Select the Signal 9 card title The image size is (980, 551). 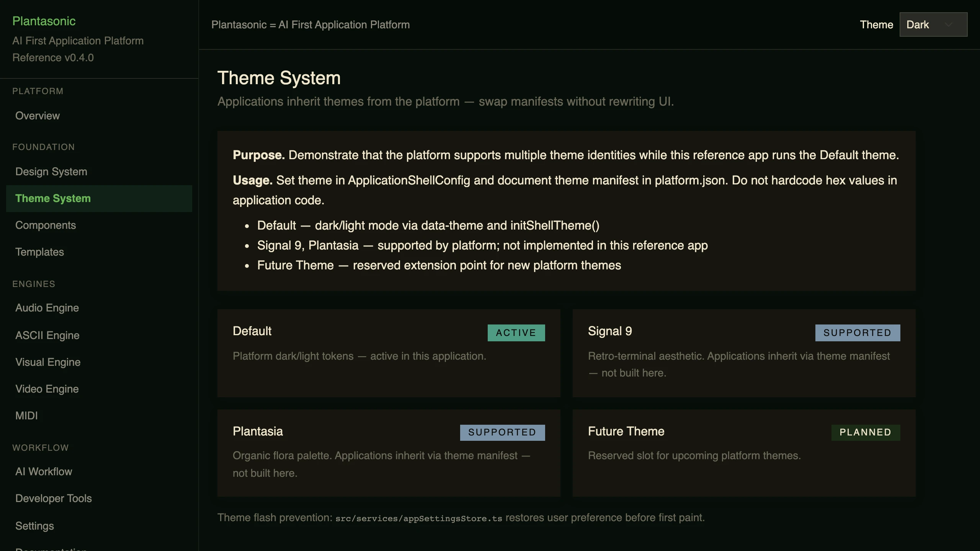click(x=610, y=331)
